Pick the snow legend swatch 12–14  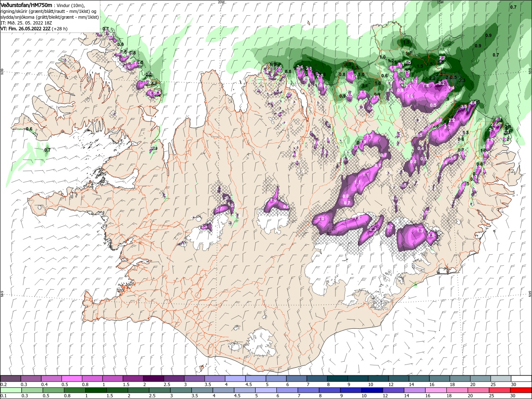[x=398, y=379]
